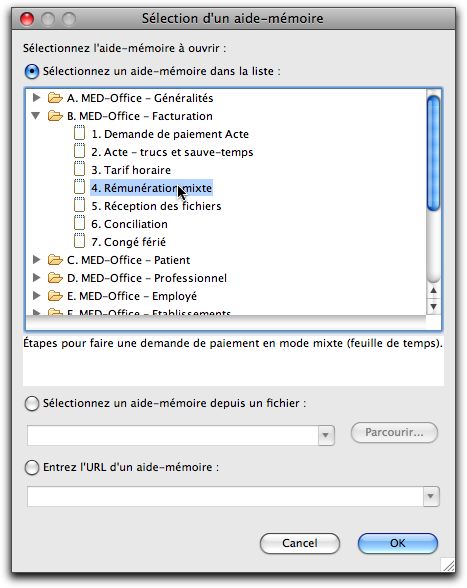Click the folder icon for C. MED-Office Patient
Viewport: 467px width, 588px height.
point(55,260)
